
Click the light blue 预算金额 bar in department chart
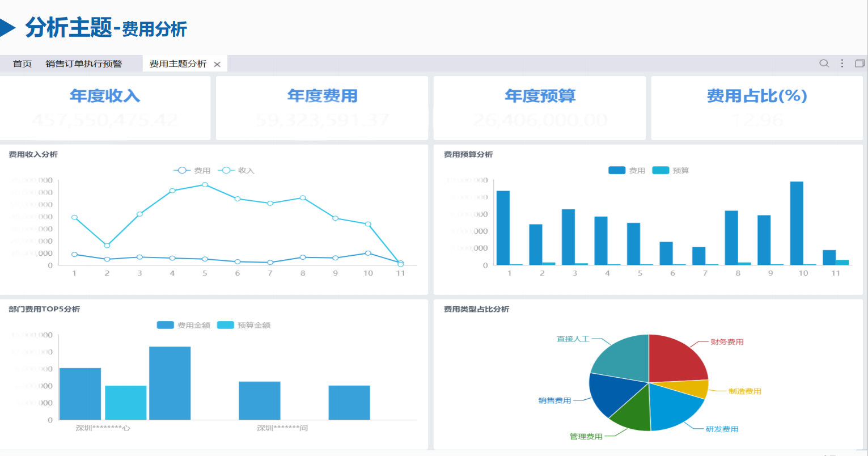coord(126,403)
